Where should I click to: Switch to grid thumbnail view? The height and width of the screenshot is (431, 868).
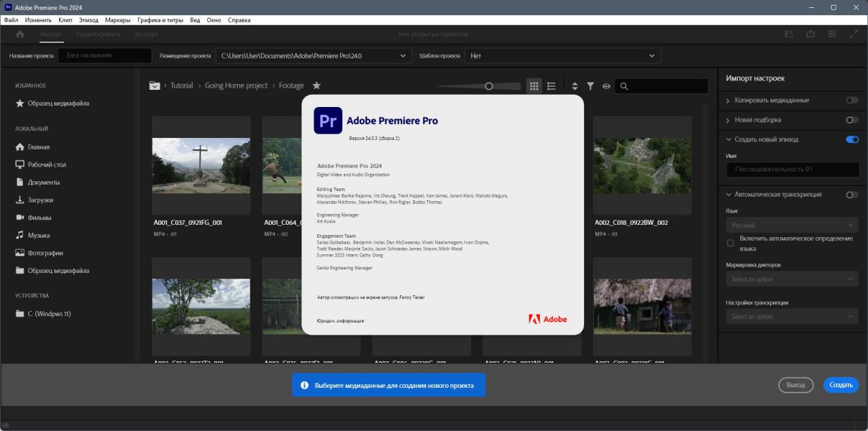click(x=534, y=85)
